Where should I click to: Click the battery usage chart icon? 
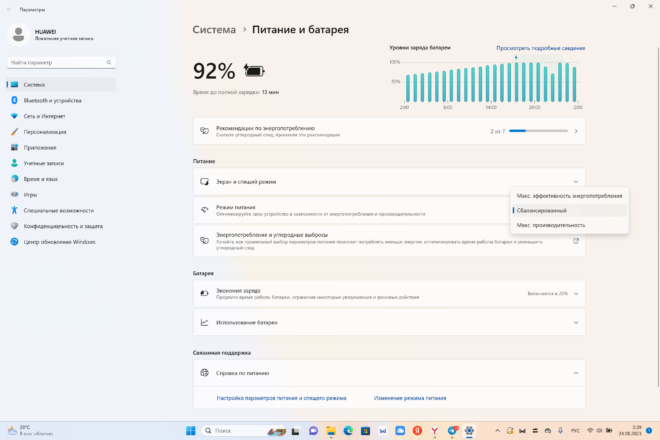[205, 323]
